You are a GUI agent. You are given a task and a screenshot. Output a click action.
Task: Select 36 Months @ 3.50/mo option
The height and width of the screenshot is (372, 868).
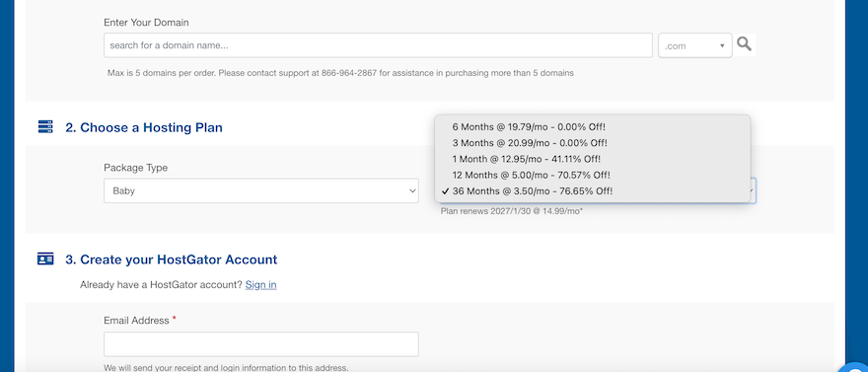593,191
